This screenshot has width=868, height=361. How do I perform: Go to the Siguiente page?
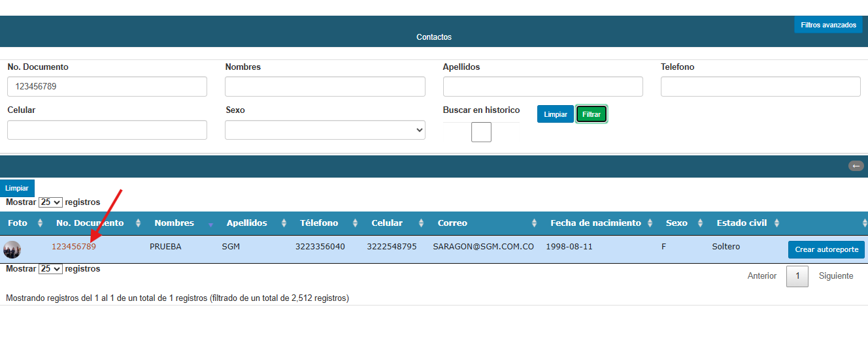point(836,276)
